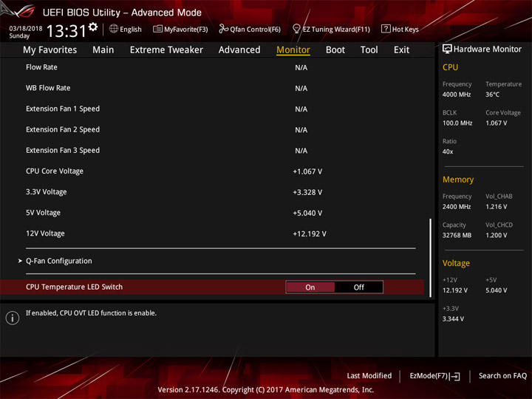The image size is (532, 399).
Task: Click Vol_CHAB 1.216 V value
Action: pos(496,207)
